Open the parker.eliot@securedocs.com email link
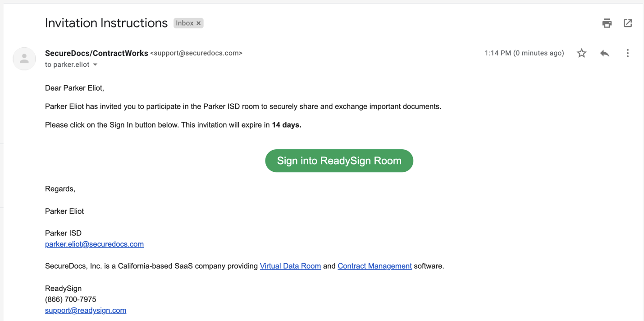The width and height of the screenshot is (644, 321). pyautogui.click(x=94, y=244)
